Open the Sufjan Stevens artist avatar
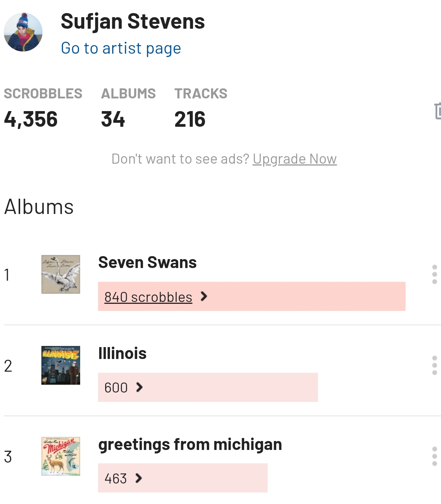441x504 pixels. coord(23,32)
